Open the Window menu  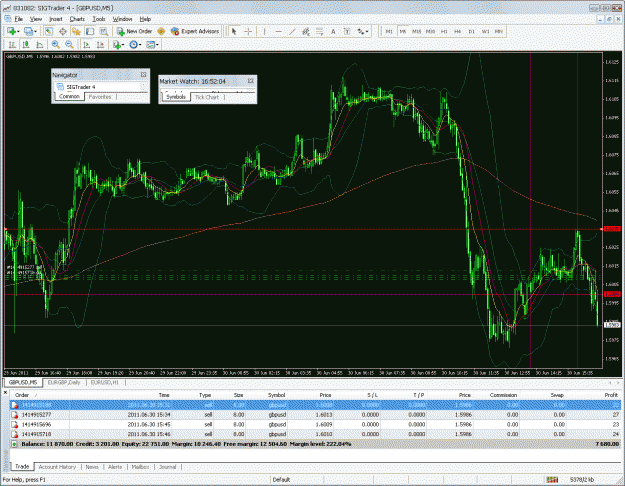pyautogui.click(x=122, y=19)
